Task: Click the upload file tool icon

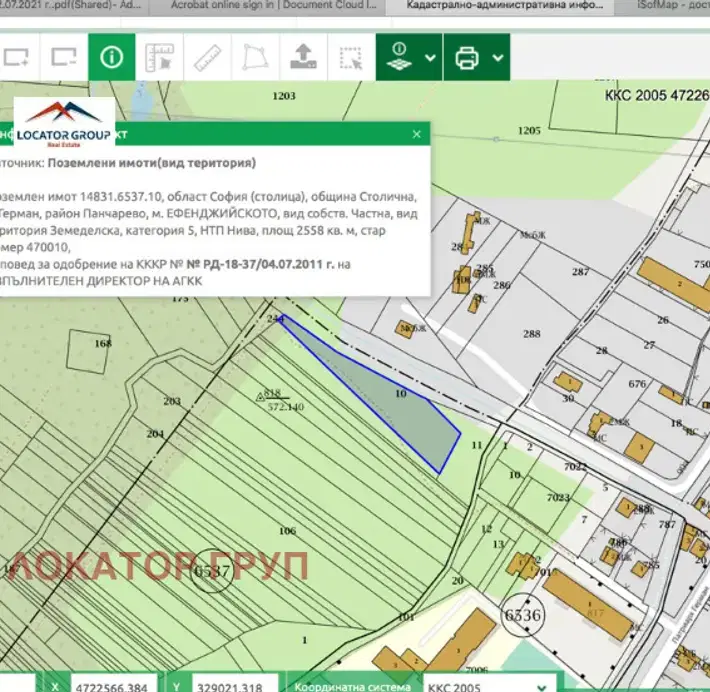Action: point(303,57)
